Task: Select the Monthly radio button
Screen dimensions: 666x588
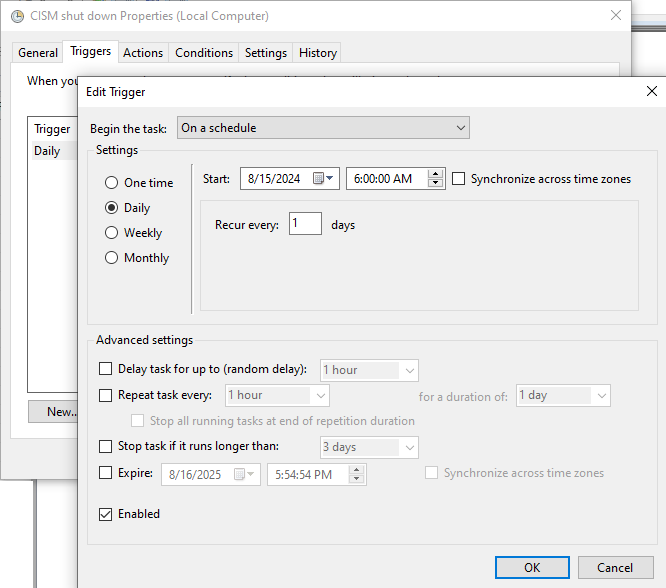Action: (x=112, y=258)
